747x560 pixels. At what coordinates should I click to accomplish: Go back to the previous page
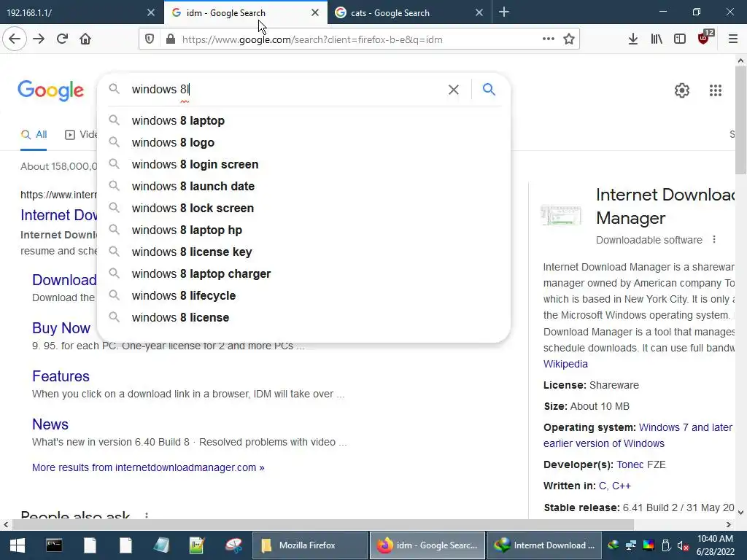pyautogui.click(x=15, y=39)
